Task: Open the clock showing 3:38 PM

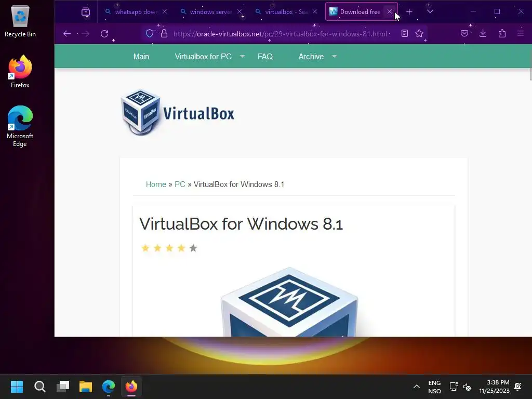Action: coord(495,387)
